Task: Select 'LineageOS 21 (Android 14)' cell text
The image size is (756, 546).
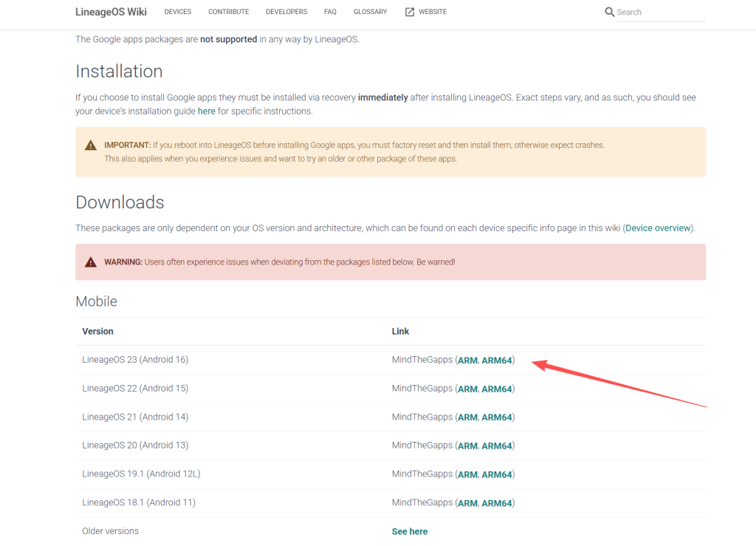Action: click(x=135, y=417)
